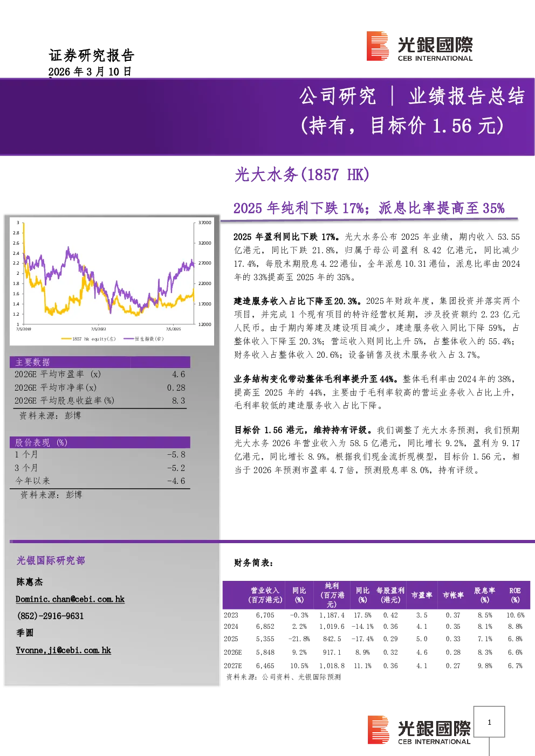Click the stock price chart thumbnail
The width and height of the screenshot is (535, 756).
coord(112,281)
